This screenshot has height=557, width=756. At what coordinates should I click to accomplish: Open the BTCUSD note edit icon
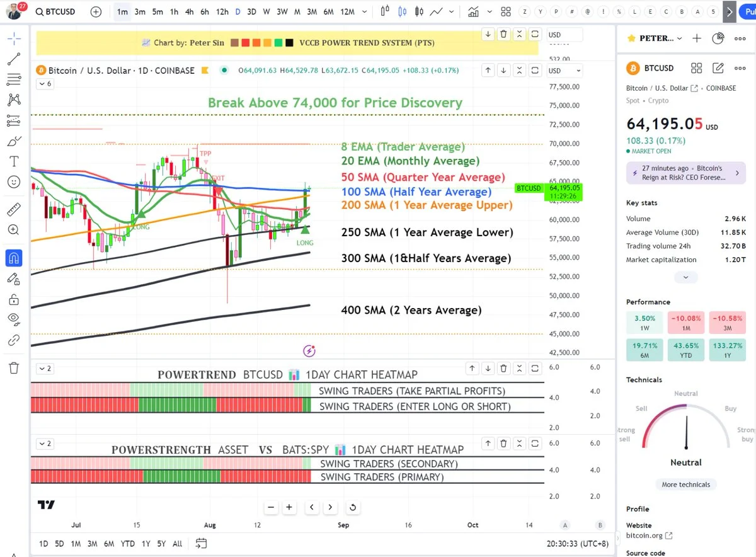pos(718,68)
